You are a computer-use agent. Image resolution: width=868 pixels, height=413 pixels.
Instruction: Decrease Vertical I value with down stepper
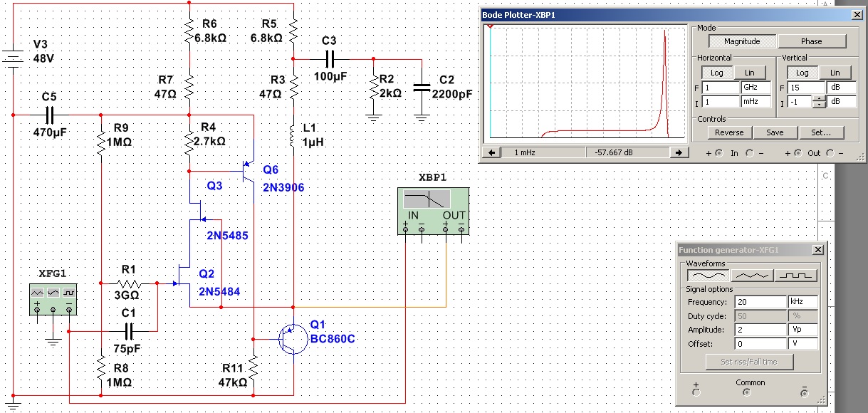(818, 105)
